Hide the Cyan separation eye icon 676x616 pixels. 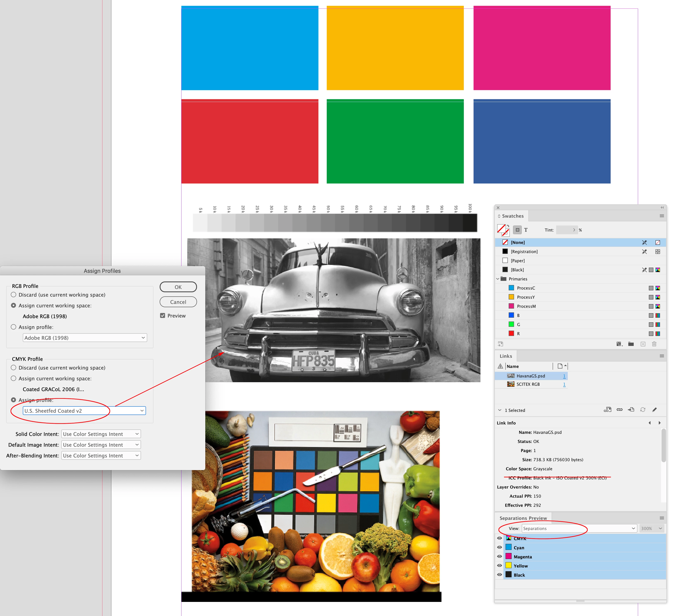point(499,547)
